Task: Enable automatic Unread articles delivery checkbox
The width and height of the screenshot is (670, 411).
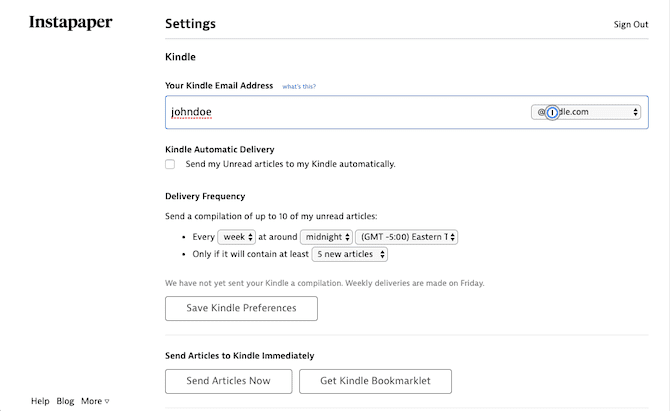Action: pyautogui.click(x=170, y=164)
